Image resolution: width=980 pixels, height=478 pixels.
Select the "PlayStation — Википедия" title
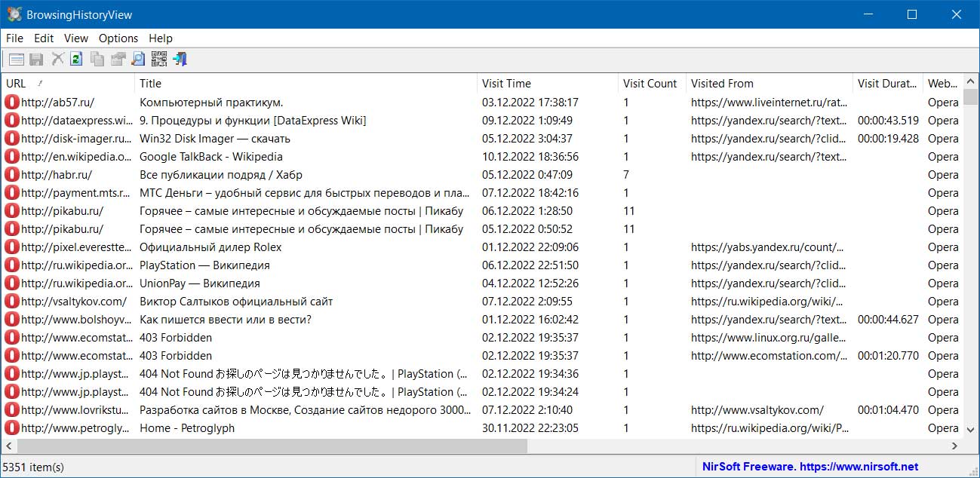204,265
